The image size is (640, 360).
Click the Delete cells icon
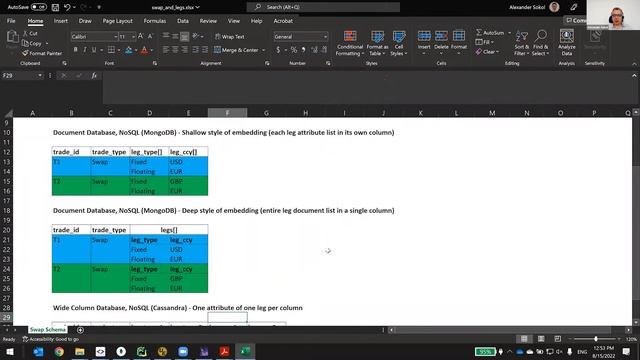441,36
